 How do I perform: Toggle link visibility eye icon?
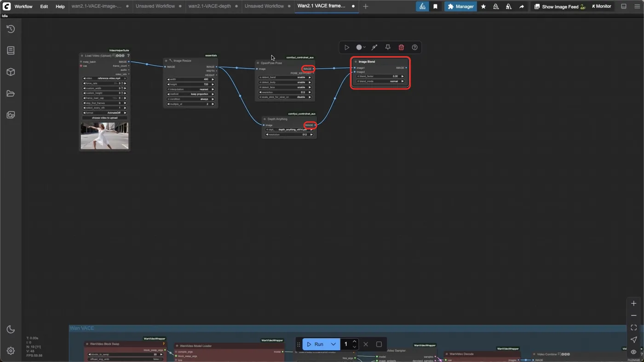[633, 352]
